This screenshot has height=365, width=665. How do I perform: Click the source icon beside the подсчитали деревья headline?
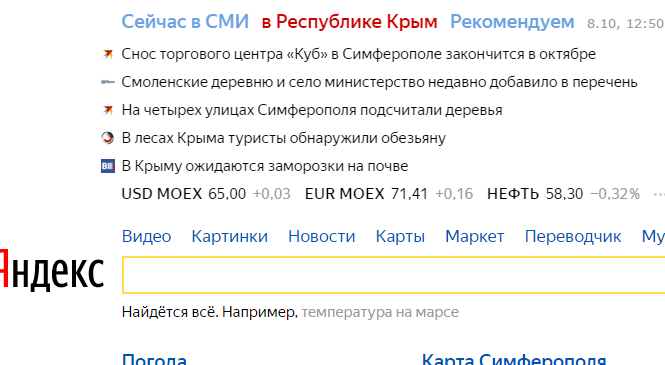108,110
